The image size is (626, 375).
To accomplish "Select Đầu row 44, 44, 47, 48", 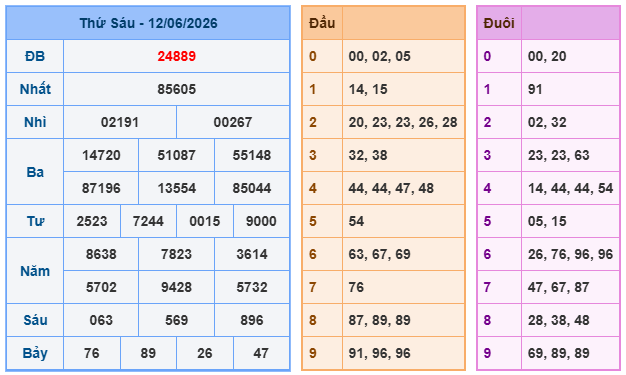I will pos(391,188).
